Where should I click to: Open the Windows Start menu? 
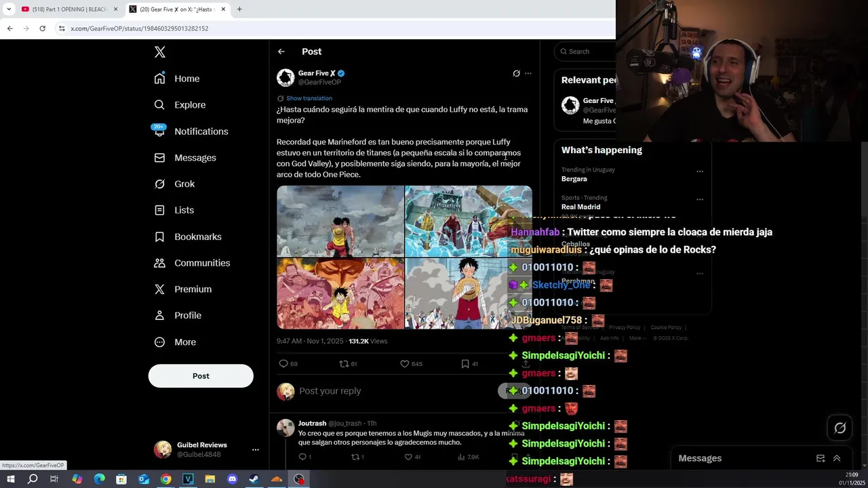(10, 479)
